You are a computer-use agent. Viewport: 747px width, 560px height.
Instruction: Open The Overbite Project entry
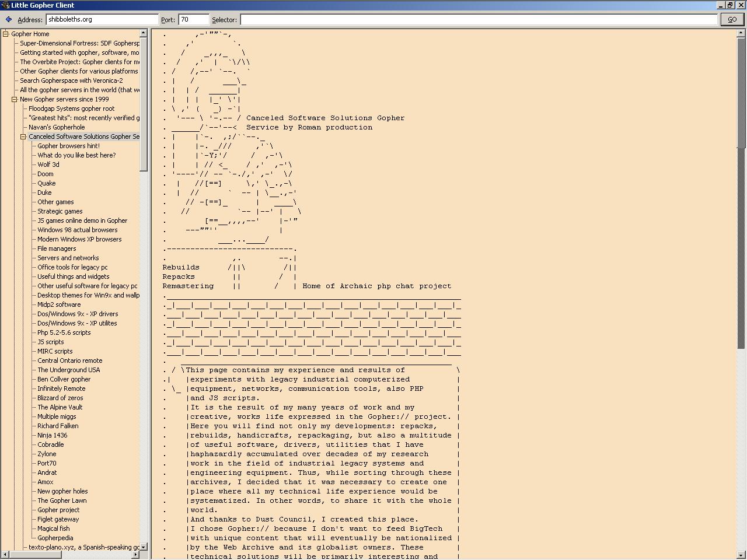point(79,62)
